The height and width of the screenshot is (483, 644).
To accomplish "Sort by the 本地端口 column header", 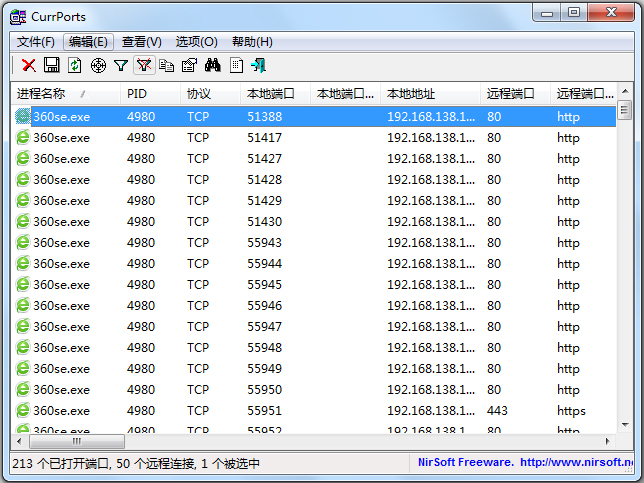I will (x=271, y=94).
